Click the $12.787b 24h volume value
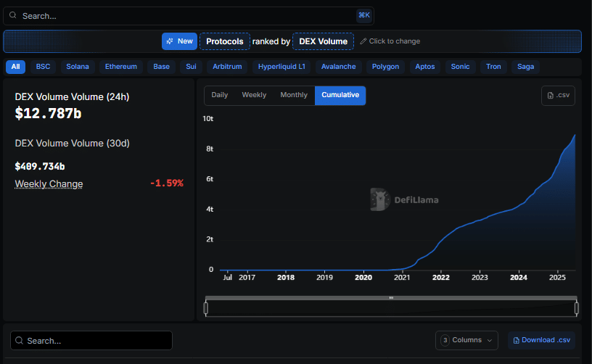Viewport: 592px width, 364px height. click(x=48, y=114)
